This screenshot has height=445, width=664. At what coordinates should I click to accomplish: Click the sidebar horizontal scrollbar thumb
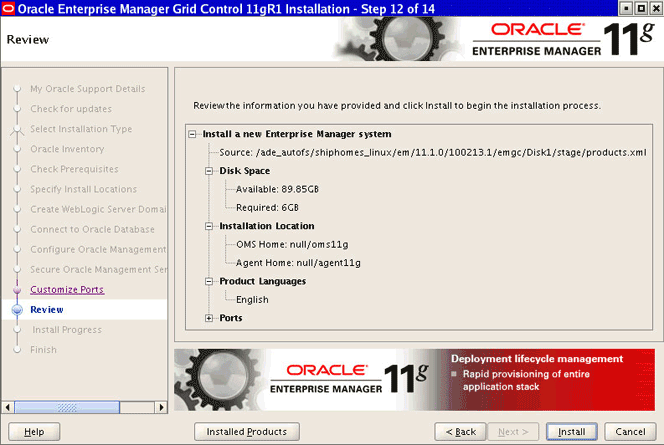pos(67,407)
